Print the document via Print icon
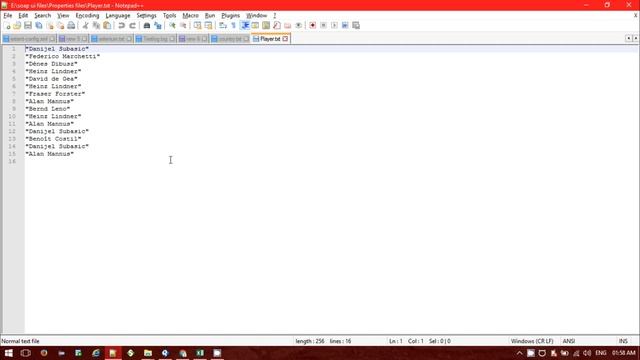640x360 pixels. pos(71,25)
